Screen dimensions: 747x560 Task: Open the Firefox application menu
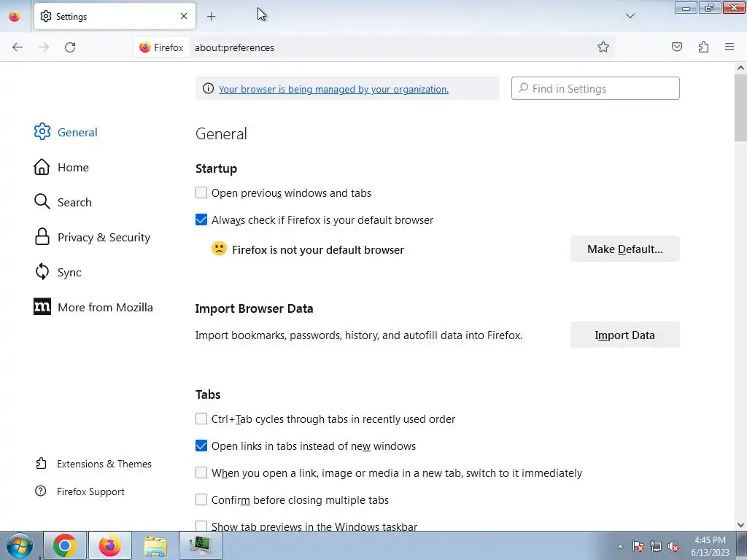coord(729,47)
